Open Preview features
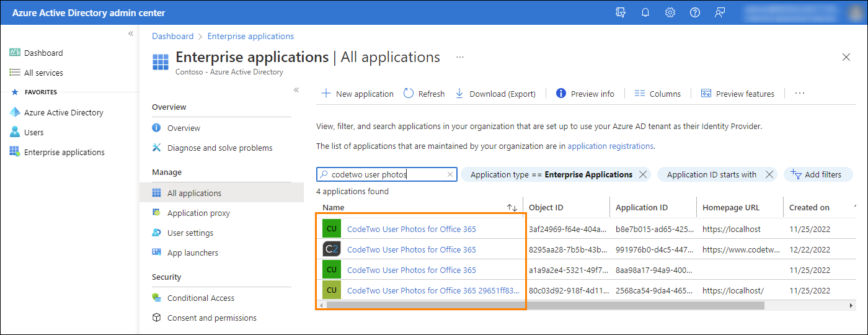The height and width of the screenshot is (335, 868). point(738,94)
